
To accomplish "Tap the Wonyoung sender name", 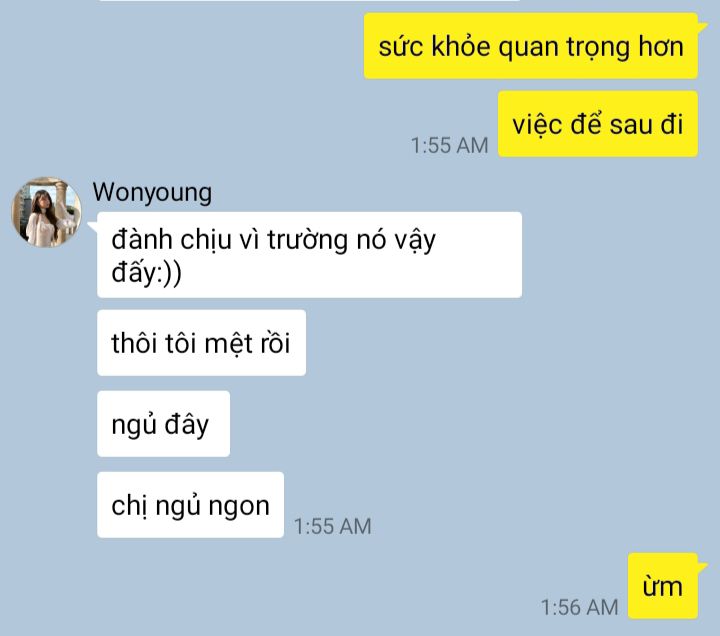I will tap(152, 192).
